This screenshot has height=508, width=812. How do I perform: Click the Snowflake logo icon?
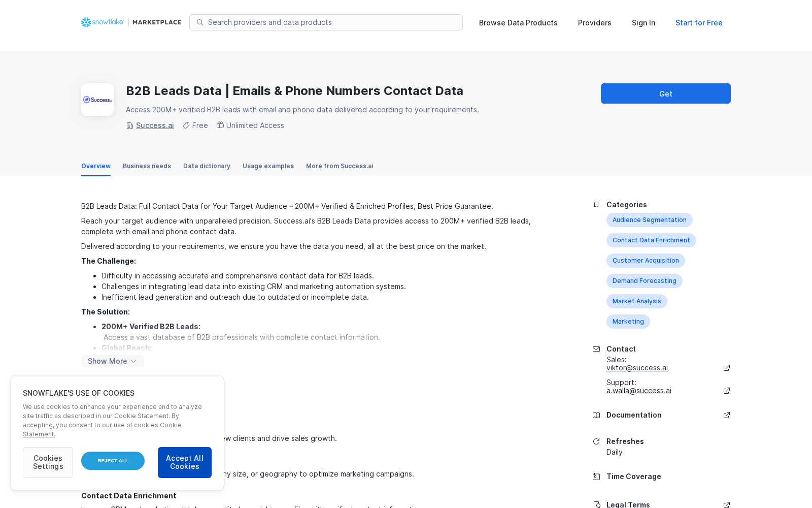click(x=86, y=22)
